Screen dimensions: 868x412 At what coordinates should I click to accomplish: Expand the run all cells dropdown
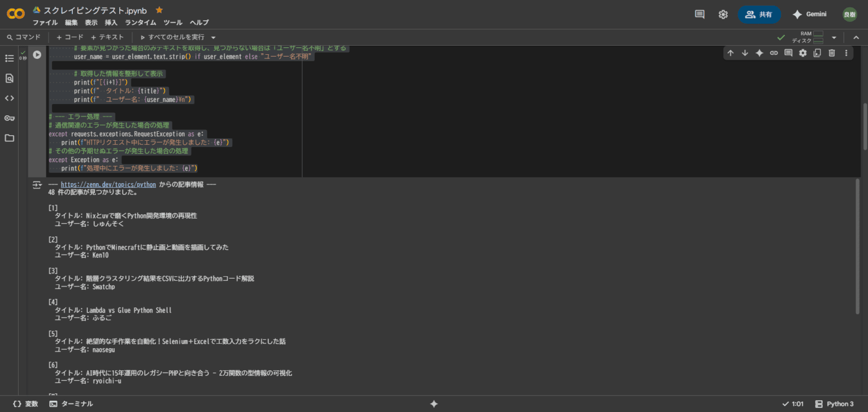212,37
